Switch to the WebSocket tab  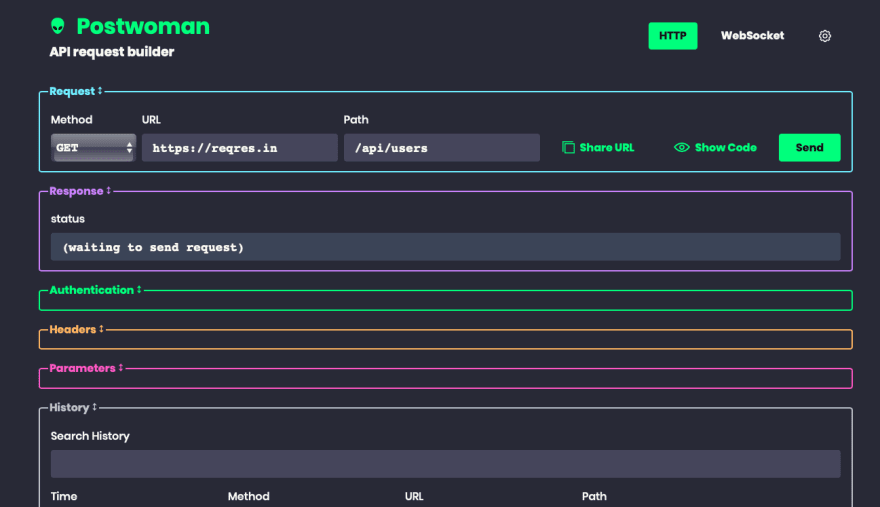coord(753,36)
